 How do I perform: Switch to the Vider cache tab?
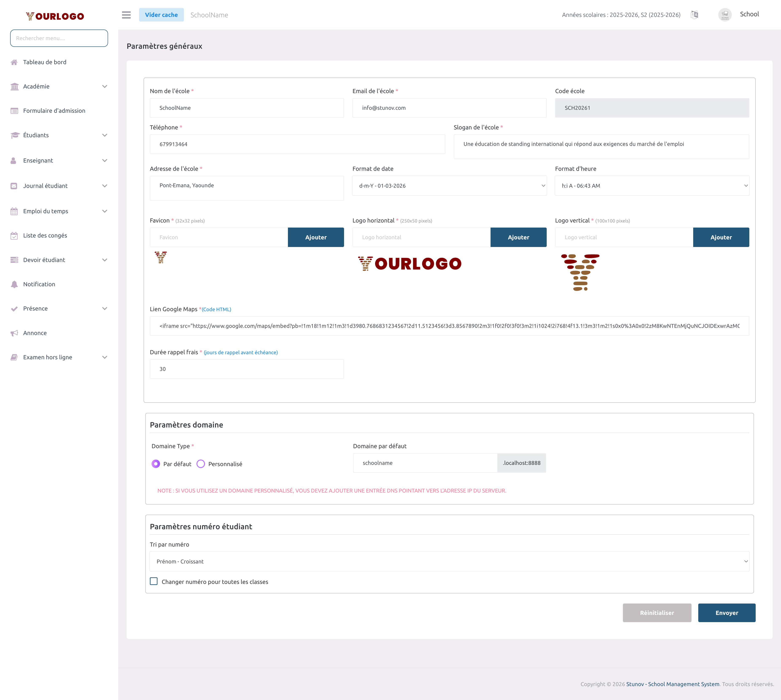(x=161, y=15)
